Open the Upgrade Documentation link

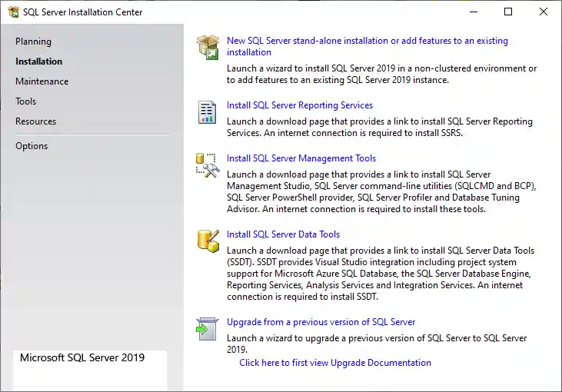tap(335, 363)
